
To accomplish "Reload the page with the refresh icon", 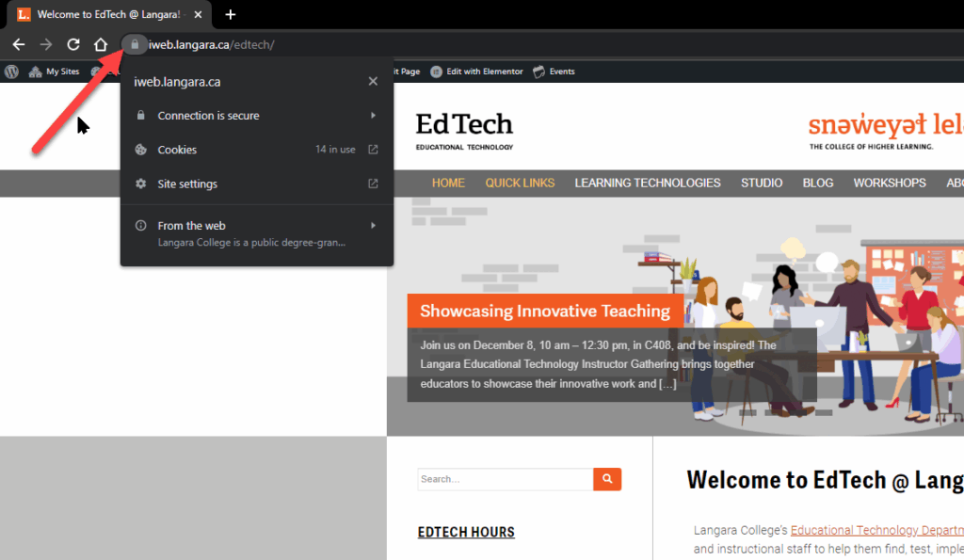I will [x=73, y=44].
